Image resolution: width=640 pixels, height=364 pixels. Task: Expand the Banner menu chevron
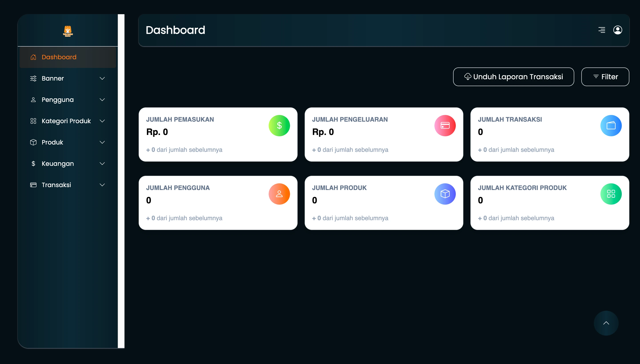click(102, 78)
